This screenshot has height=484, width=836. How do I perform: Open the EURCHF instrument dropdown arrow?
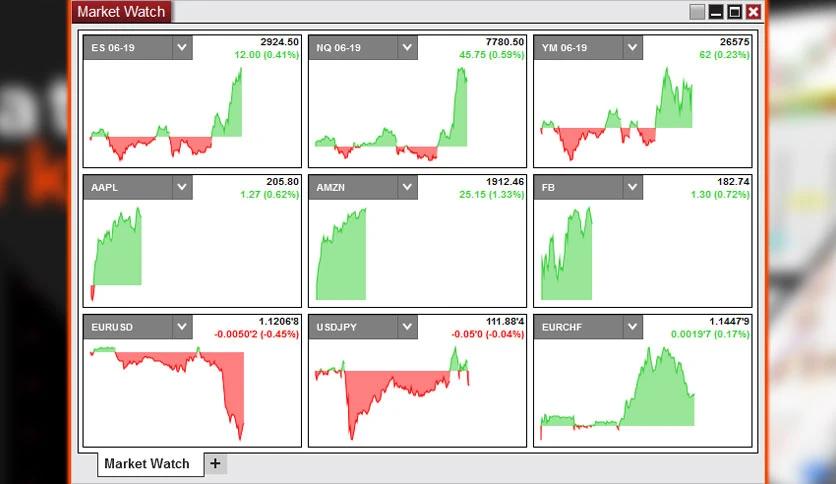633,327
